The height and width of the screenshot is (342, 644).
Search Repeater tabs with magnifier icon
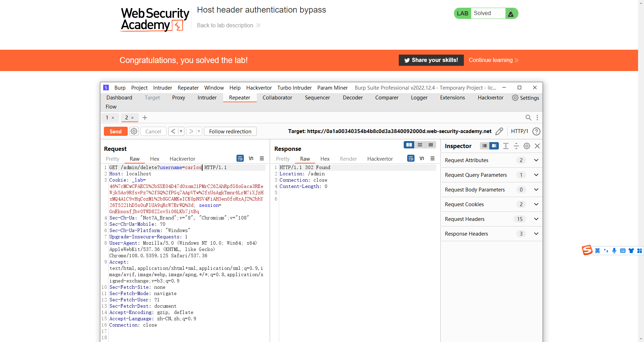(x=529, y=118)
